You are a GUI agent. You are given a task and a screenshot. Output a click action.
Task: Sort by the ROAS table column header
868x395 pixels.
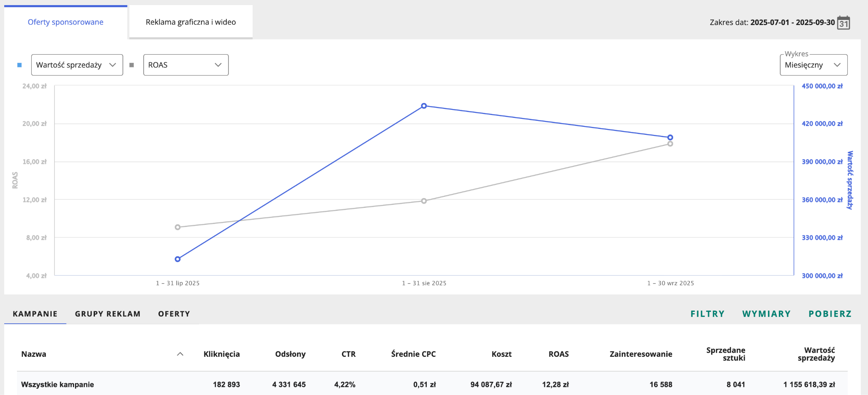(559, 354)
